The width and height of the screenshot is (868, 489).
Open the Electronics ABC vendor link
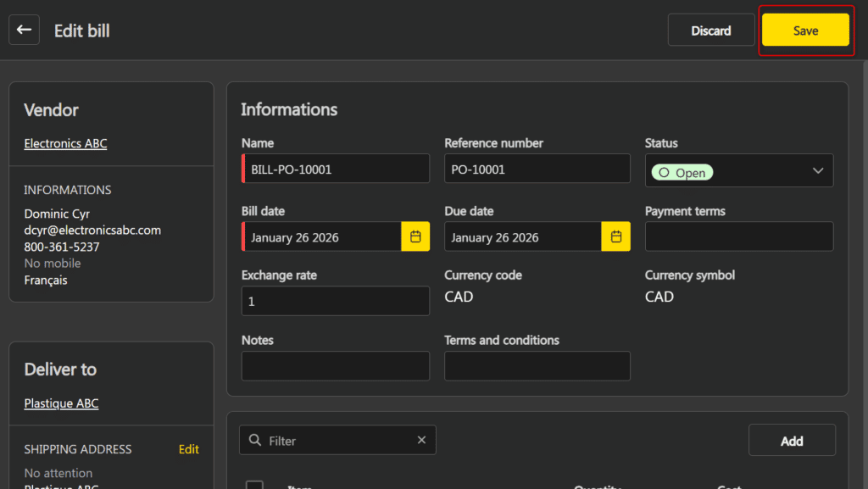65,143
